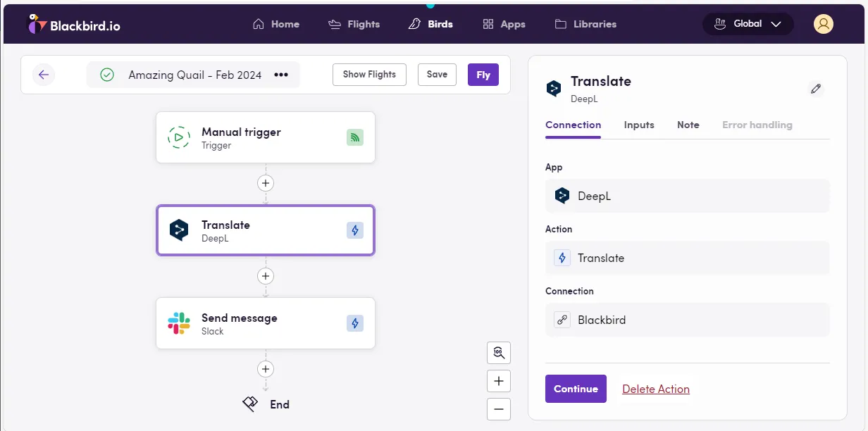868x431 pixels.
Task: Open the edit pencil for the Translate action
Action: tap(816, 89)
